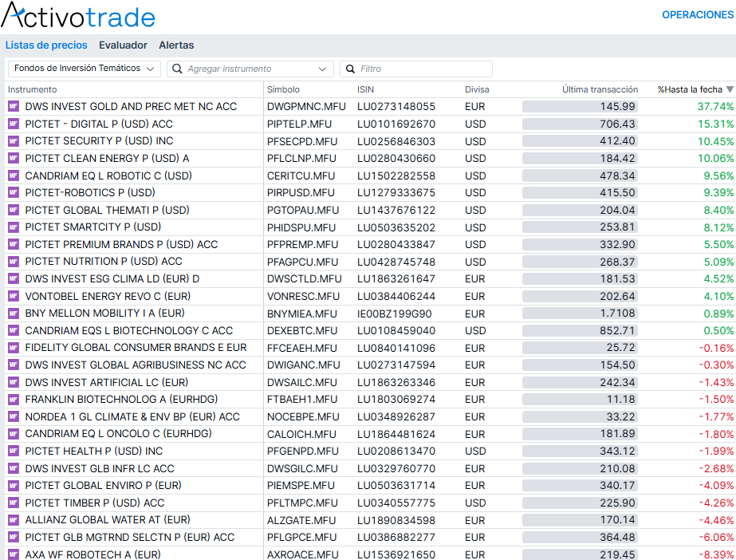
Task: Sort by Instrumento column header
Action: click(x=33, y=89)
